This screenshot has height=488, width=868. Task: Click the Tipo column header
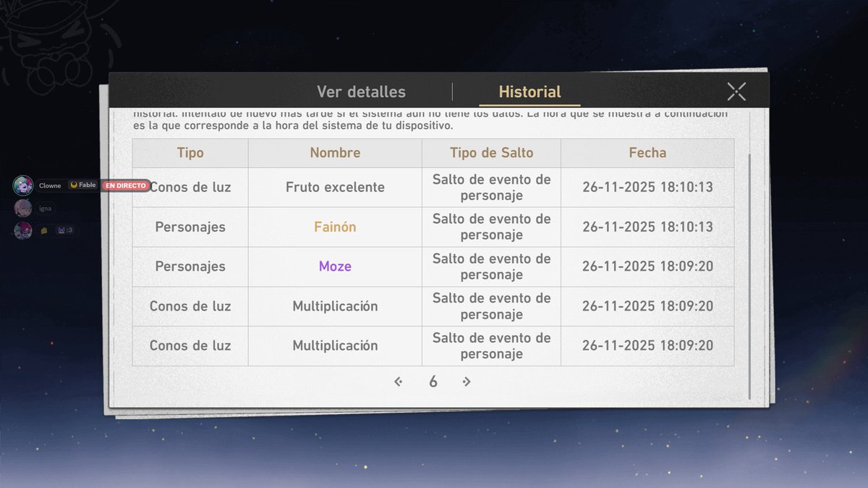click(x=190, y=153)
